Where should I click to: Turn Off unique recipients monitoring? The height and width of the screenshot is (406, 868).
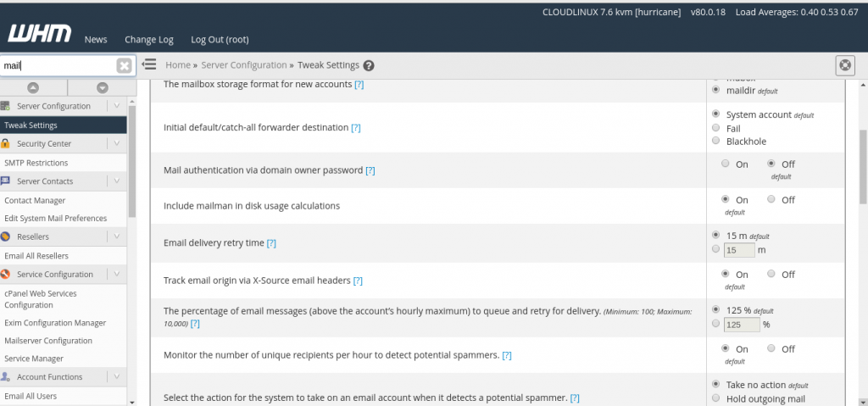click(x=771, y=349)
